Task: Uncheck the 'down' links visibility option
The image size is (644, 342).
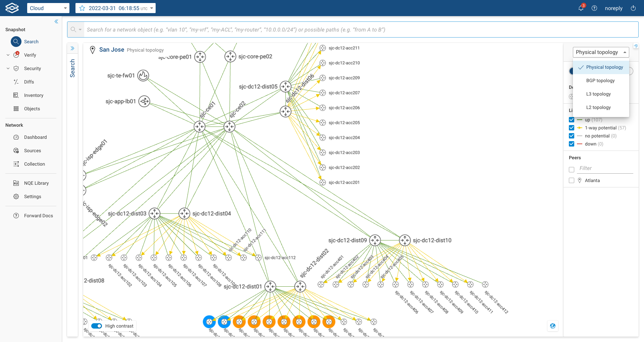Action: [572, 144]
